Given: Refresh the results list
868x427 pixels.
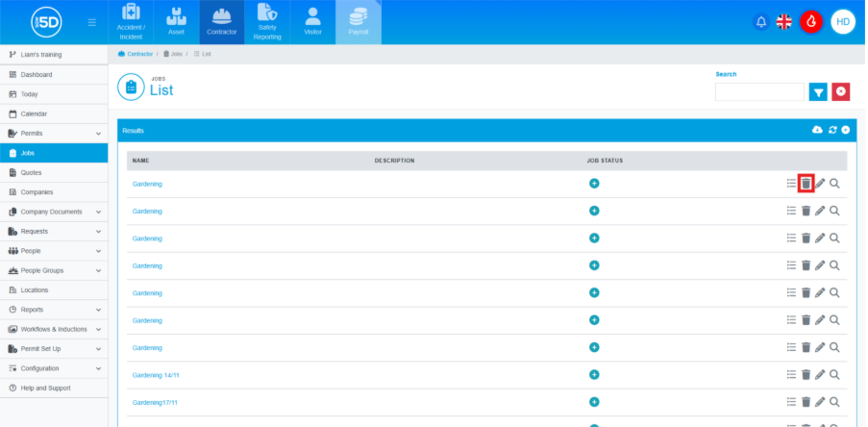Looking at the screenshot, I should click(832, 130).
